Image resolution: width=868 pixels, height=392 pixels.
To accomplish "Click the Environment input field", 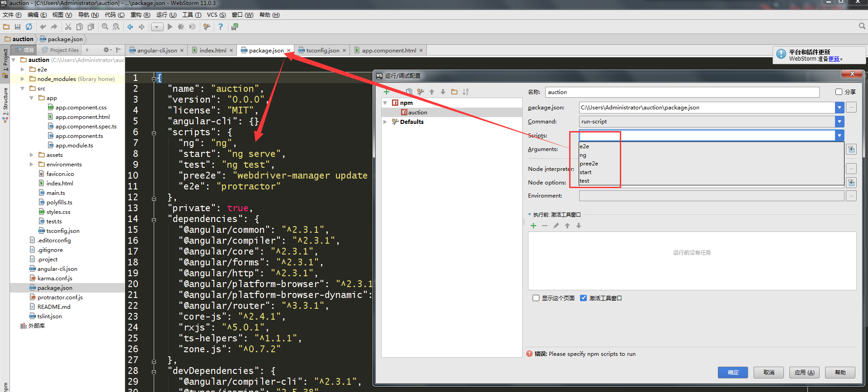I will coord(711,196).
